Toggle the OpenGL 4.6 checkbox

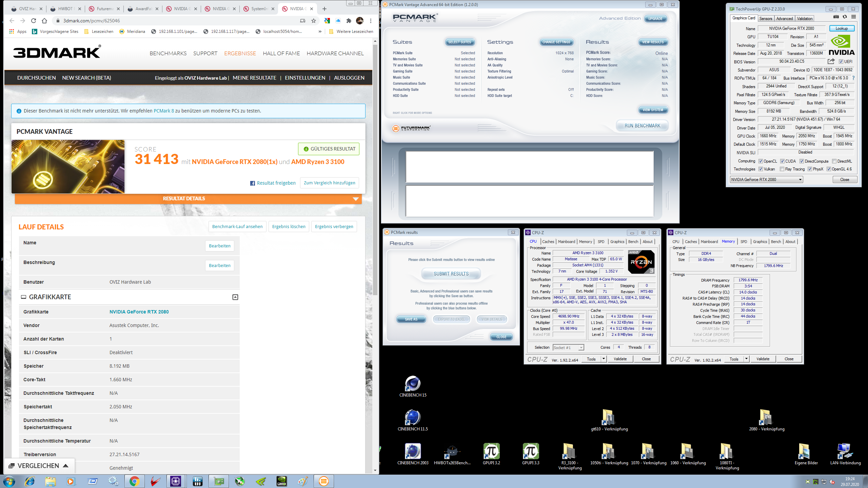point(829,169)
